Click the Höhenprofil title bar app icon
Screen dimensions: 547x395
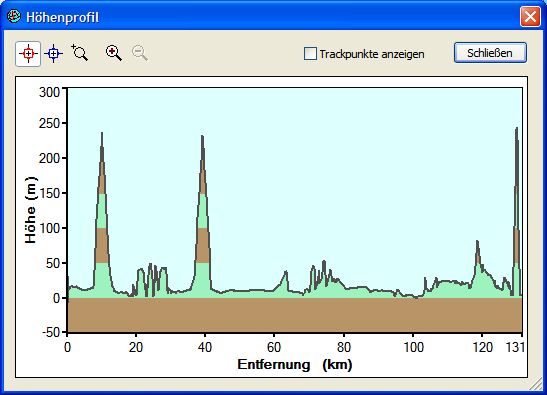14,16
